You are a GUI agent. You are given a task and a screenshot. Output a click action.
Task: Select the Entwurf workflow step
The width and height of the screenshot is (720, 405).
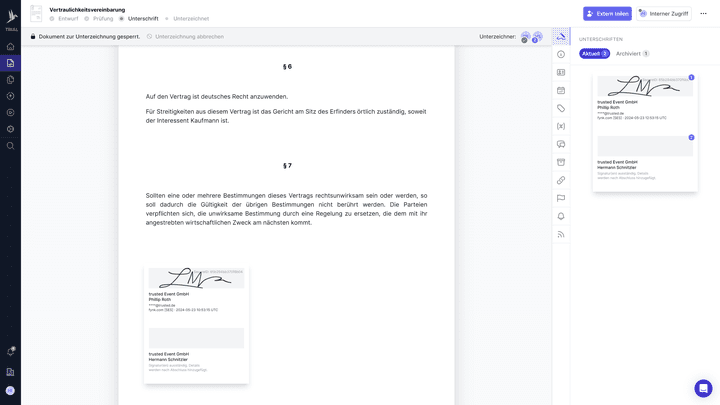pyautogui.click(x=68, y=19)
